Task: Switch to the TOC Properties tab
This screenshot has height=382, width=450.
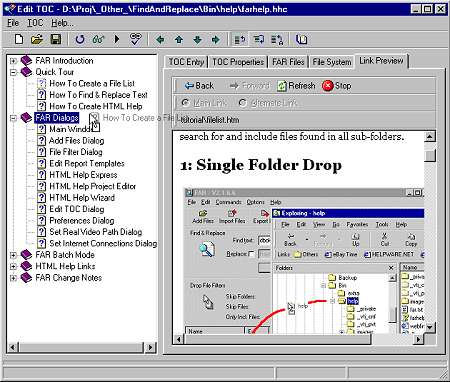Action: click(238, 62)
